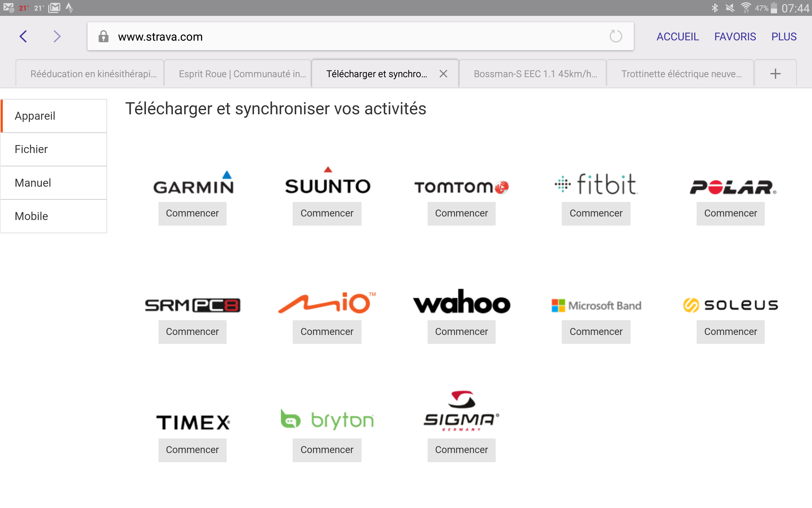This screenshot has width=812, height=508.
Task: Tap the muted sound status icon
Action: [x=730, y=8]
